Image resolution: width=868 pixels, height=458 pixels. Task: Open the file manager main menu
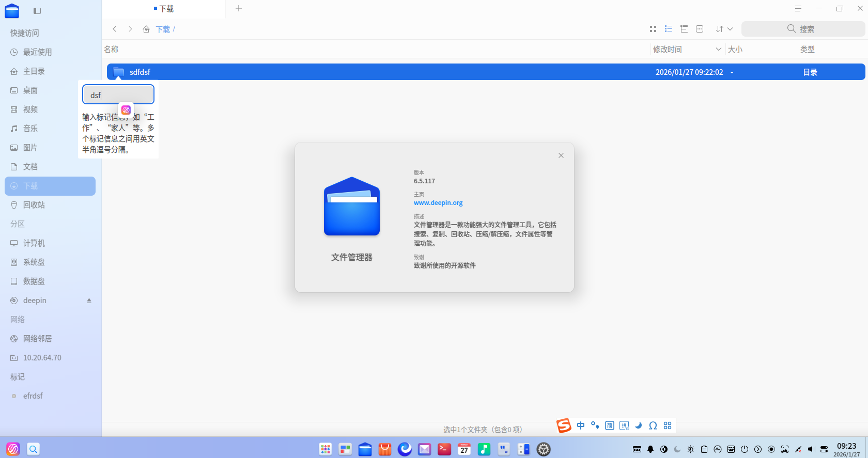tap(798, 9)
